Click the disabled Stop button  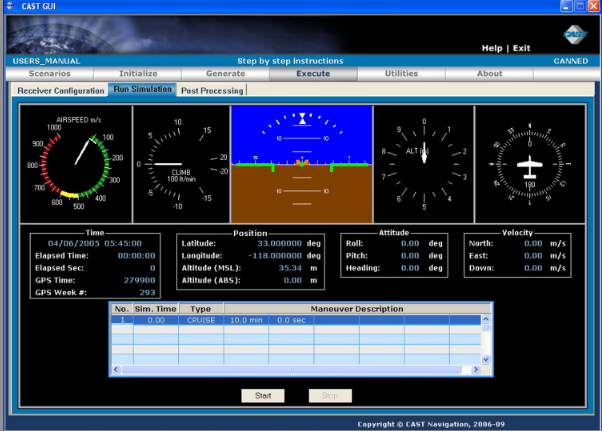[x=330, y=396]
